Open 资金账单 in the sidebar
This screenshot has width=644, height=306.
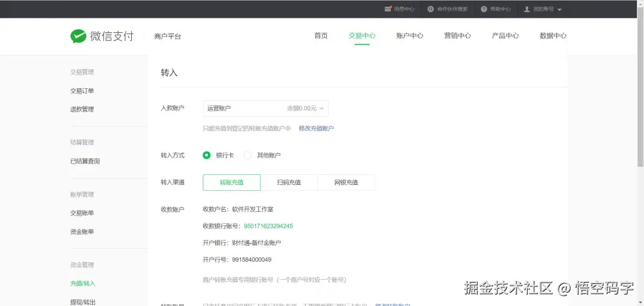coord(82,231)
